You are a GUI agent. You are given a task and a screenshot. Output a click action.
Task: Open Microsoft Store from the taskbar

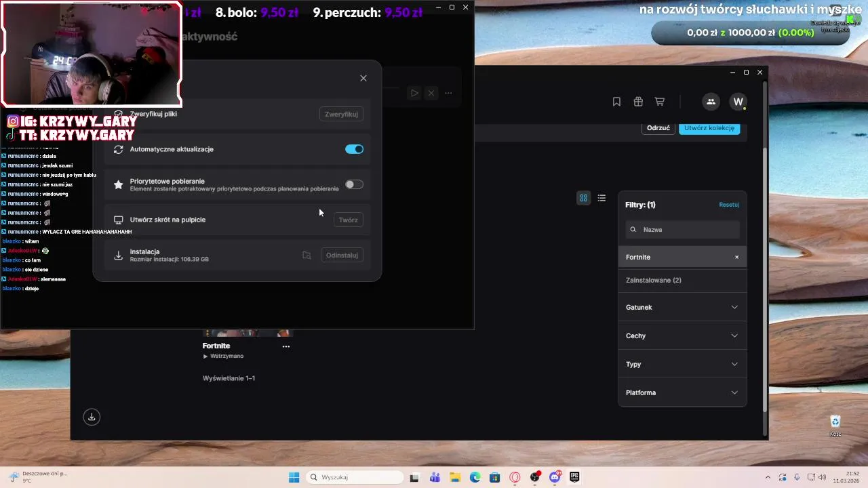(x=495, y=477)
